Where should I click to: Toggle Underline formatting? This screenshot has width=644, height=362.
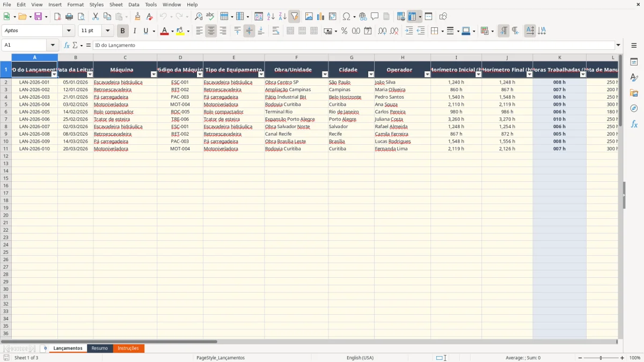coord(145,31)
